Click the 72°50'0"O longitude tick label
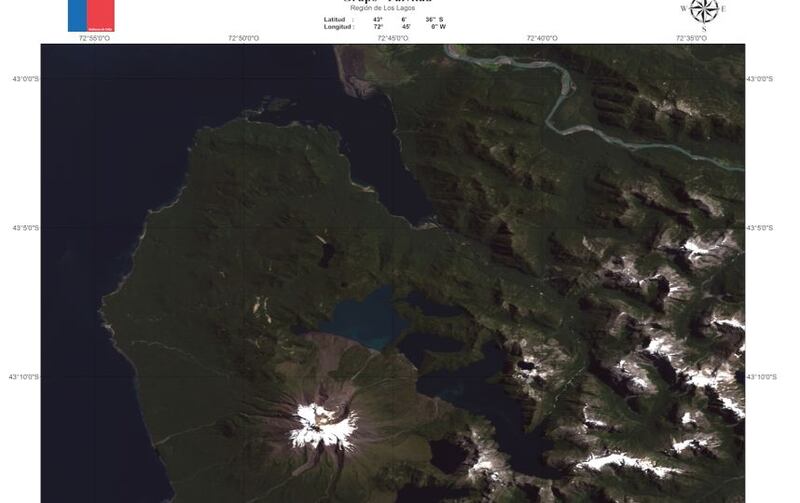Screen dimensions: 800x503 243,38
